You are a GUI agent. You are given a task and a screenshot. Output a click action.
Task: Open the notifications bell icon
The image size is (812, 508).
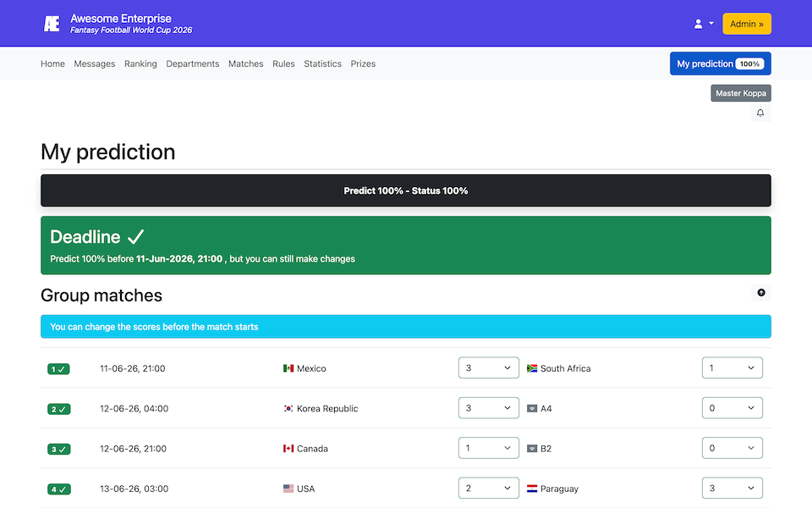[x=760, y=113]
